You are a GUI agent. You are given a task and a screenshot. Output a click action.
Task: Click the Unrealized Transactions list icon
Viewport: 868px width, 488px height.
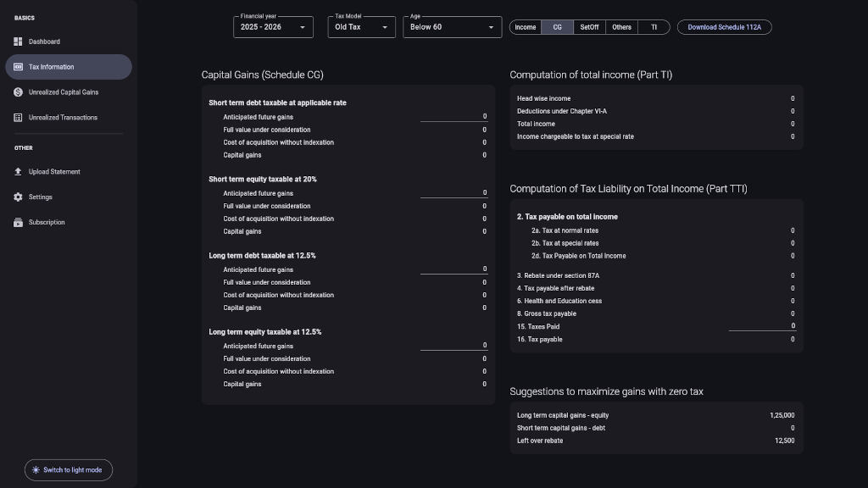pyautogui.click(x=19, y=118)
